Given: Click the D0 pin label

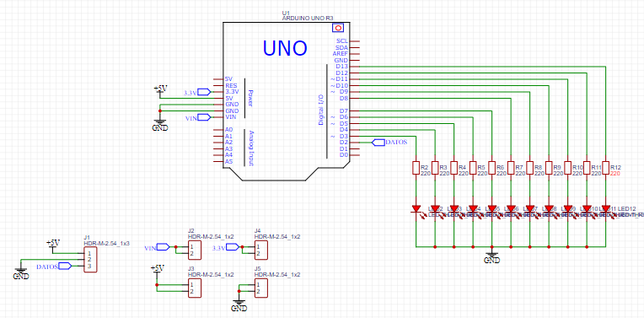Looking at the screenshot, I should pyautogui.click(x=344, y=155).
